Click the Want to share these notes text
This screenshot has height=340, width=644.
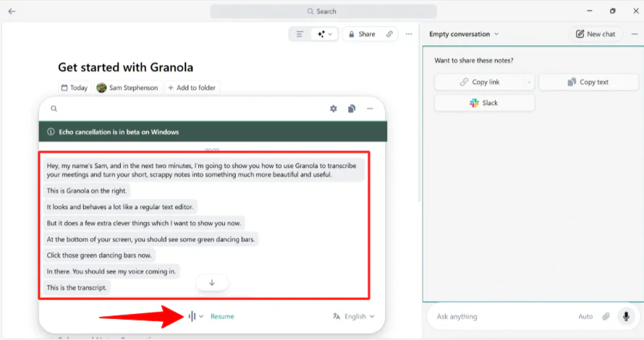(473, 60)
